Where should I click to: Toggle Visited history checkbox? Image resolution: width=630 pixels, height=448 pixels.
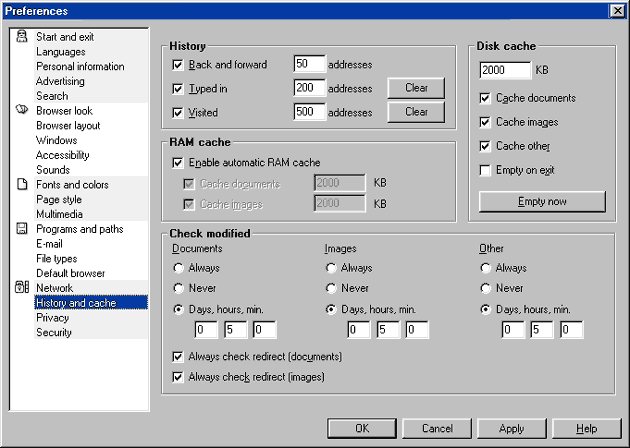point(178,113)
